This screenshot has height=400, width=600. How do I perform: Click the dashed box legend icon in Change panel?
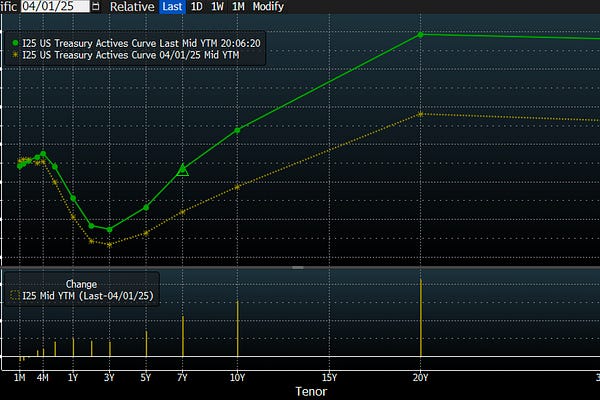pos(15,296)
